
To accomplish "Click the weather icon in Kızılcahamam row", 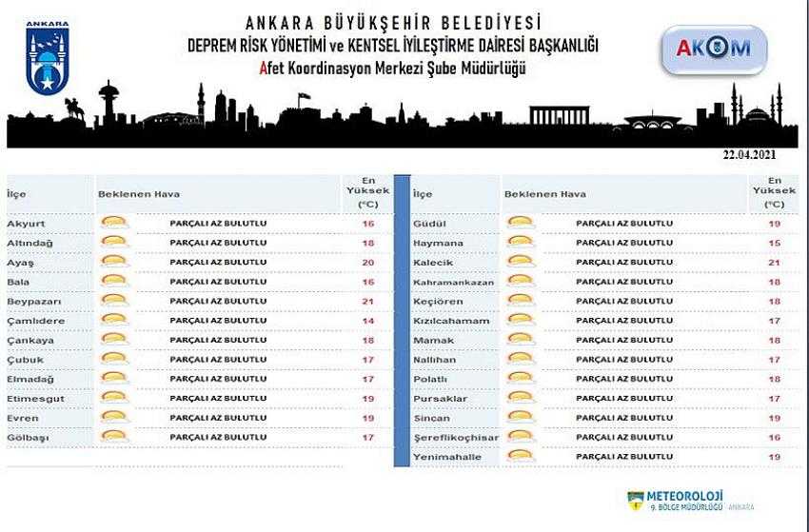I will click(x=521, y=320).
